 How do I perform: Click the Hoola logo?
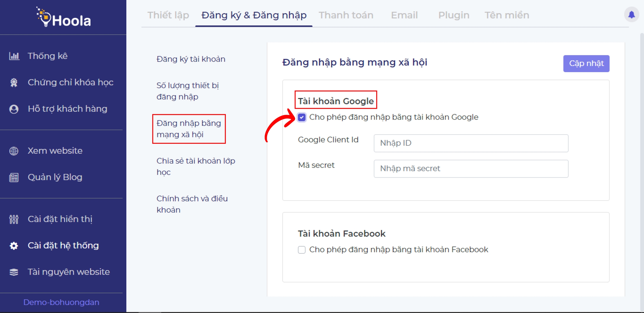coord(63,17)
